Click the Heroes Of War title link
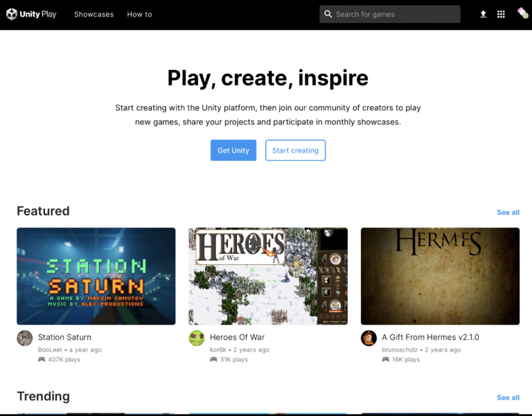This screenshot has height=416, width=532. point(237,337)
